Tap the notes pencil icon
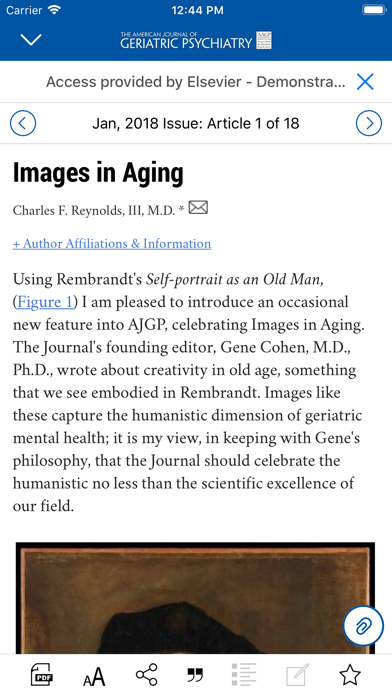Screen dimensions: 392x696 [x=297, y=675]
